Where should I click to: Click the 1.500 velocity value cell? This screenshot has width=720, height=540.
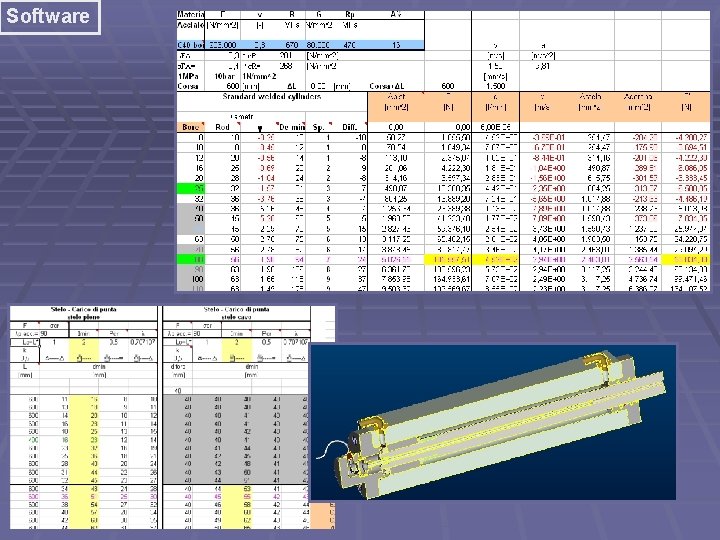click(x=495, y=86)
